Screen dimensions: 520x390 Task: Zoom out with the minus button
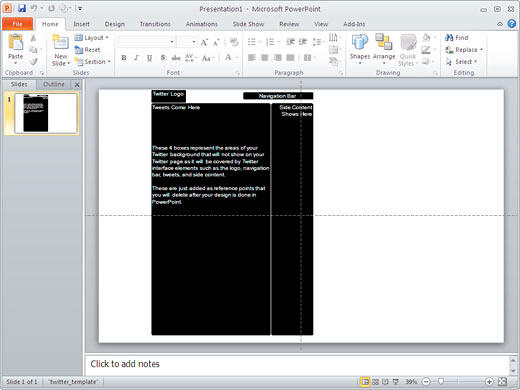click(x=426, y=382)
